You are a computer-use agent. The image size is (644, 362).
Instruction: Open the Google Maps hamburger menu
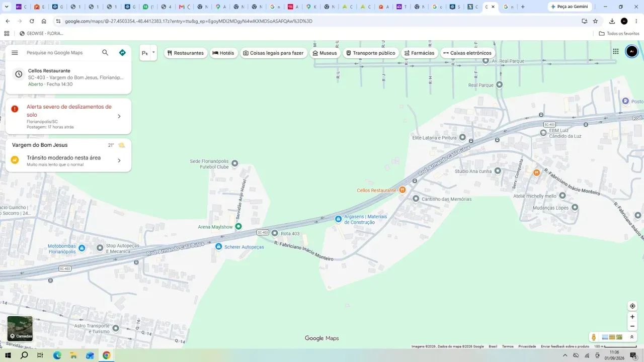tap(15, 53)
